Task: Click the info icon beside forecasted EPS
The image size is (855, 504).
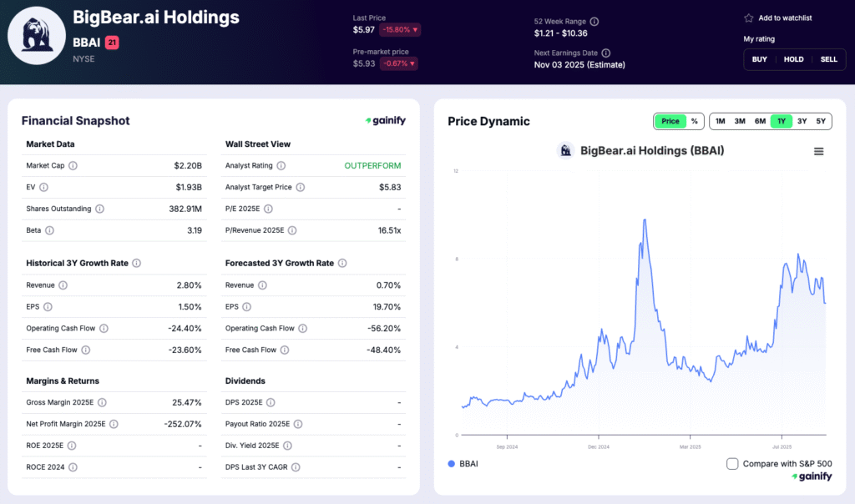Action: (x=246, y=307)
